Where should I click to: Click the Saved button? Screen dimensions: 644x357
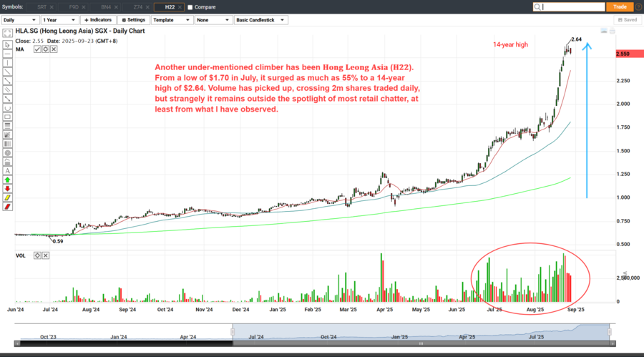[628, 20]
